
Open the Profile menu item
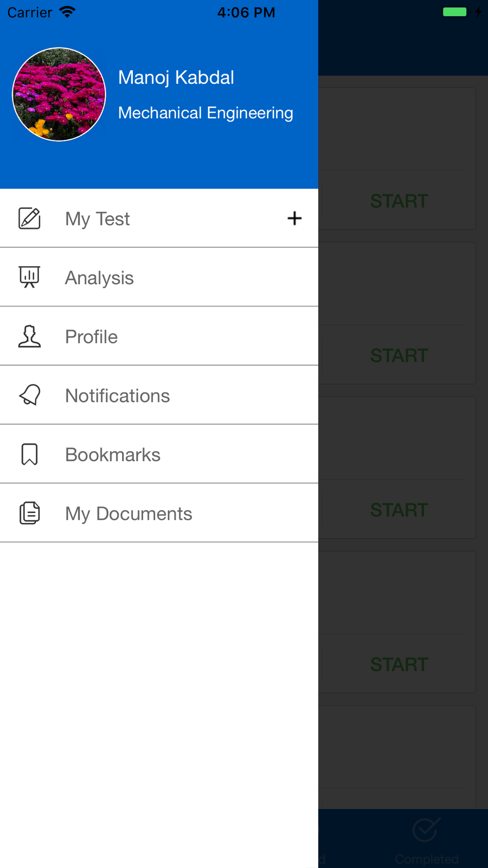[159, 336]
